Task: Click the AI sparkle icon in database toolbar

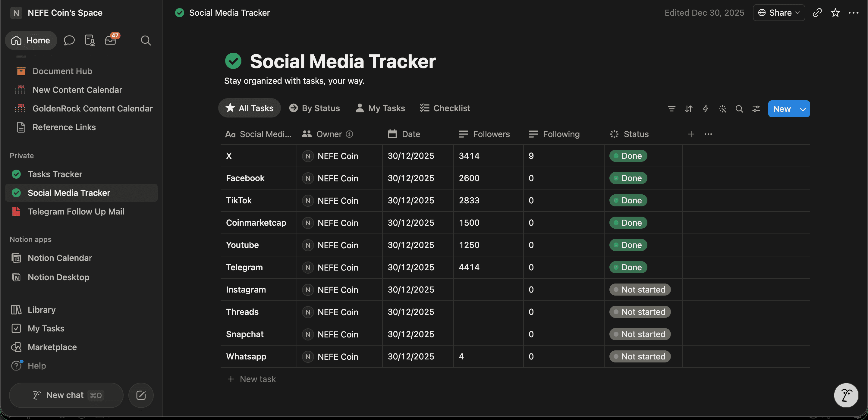Action: click(722, 109)
